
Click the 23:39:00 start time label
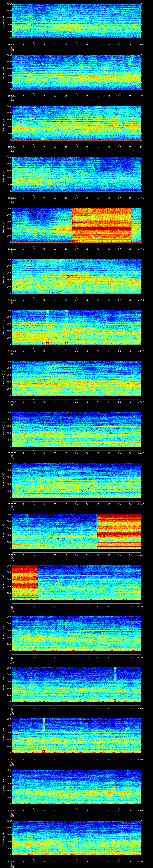pos(12,555)
